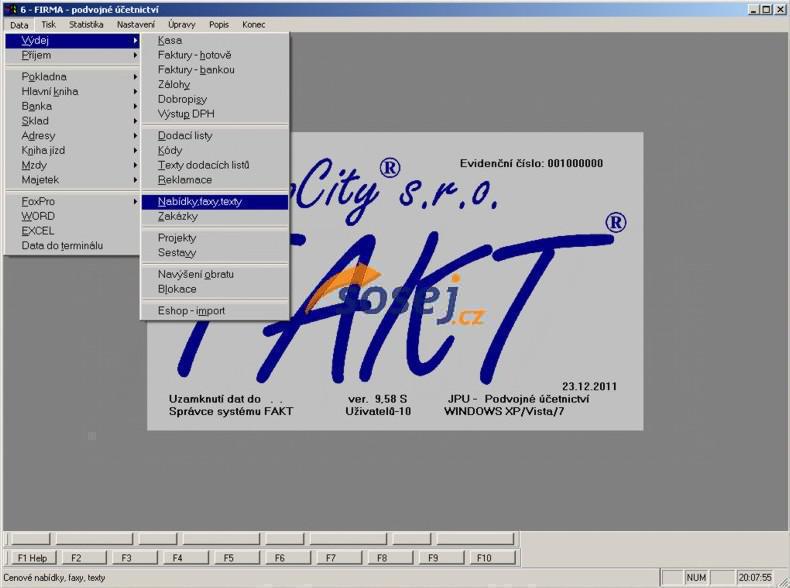This screenshot has width=790, height=588.
Task: Select Data do terminálu entry
Action: click(x=73, y=245)
